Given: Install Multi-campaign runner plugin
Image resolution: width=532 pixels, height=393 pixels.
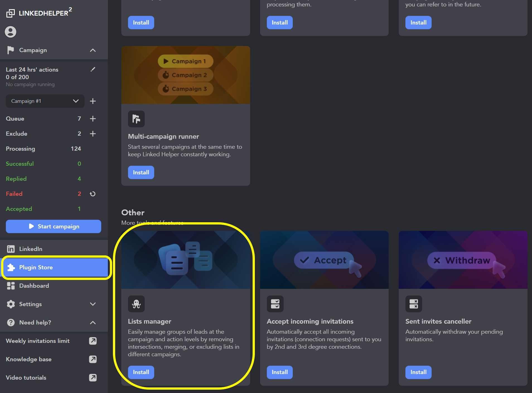Looking at the screenshot, I should (141, 172).
